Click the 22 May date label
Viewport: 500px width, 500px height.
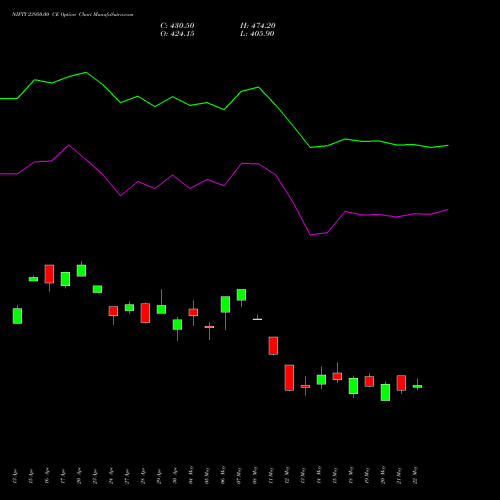point(415,475)
